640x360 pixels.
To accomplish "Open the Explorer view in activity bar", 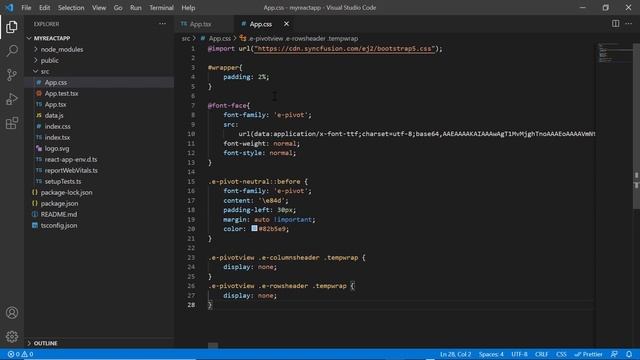I will [x=12, y=27].
